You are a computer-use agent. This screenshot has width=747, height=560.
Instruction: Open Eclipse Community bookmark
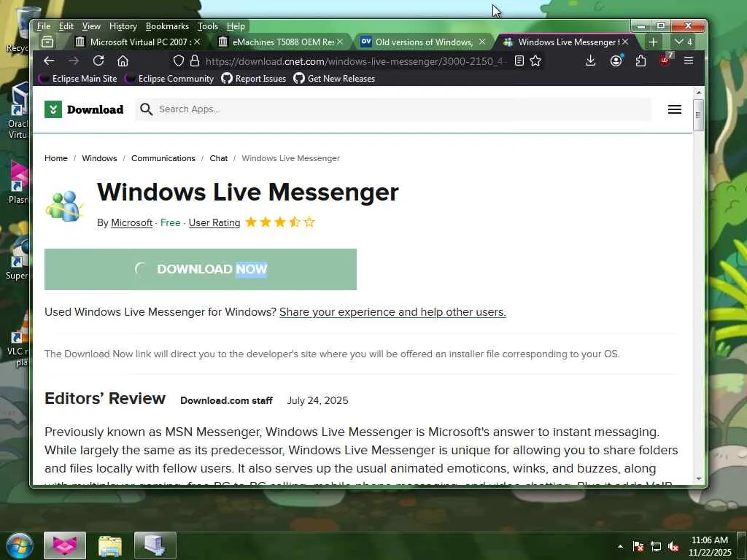169,79
